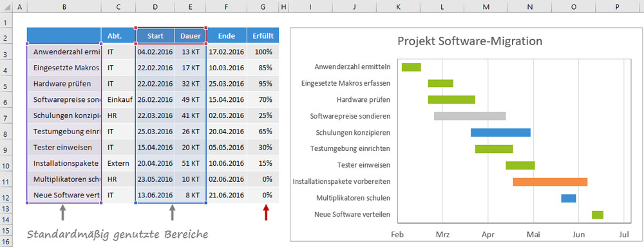644x247 pixels.
Task: Click the Mai axis label in chart
Action: [533, 235]
